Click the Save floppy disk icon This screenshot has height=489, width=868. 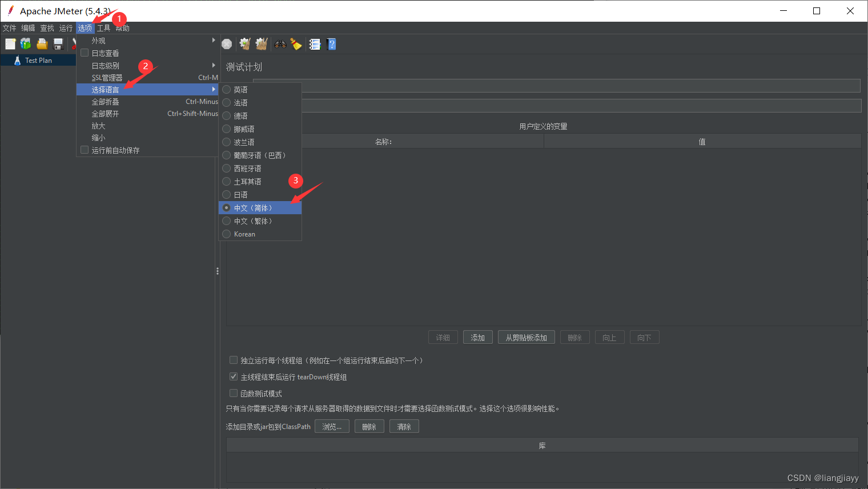point(58,43)
